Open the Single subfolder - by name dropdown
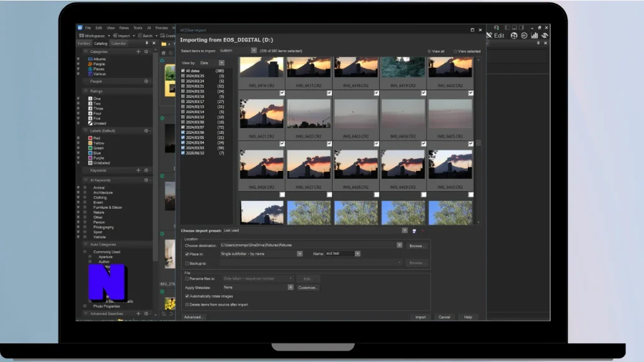The width and height of the screenshot is (644, 362). [x=299, y=254]
